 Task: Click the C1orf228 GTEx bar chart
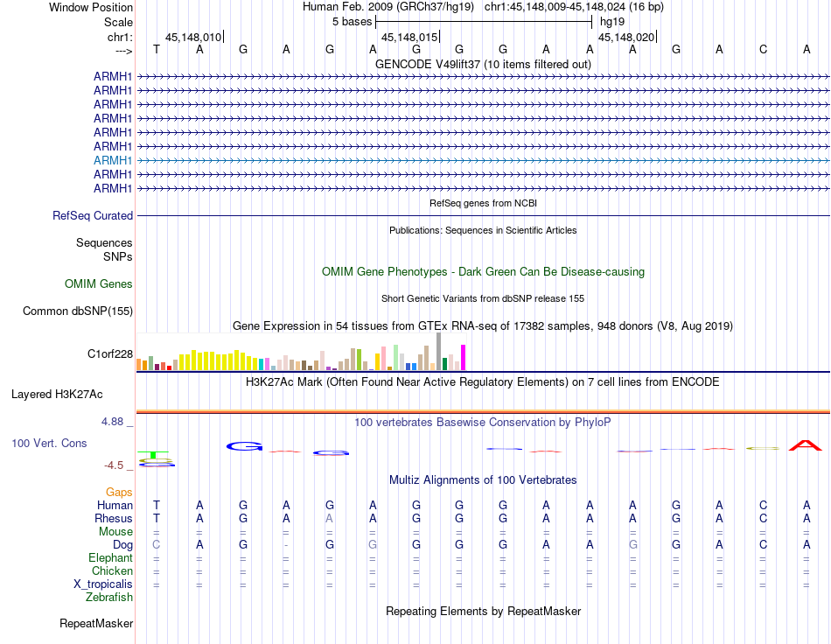(301, 352)
